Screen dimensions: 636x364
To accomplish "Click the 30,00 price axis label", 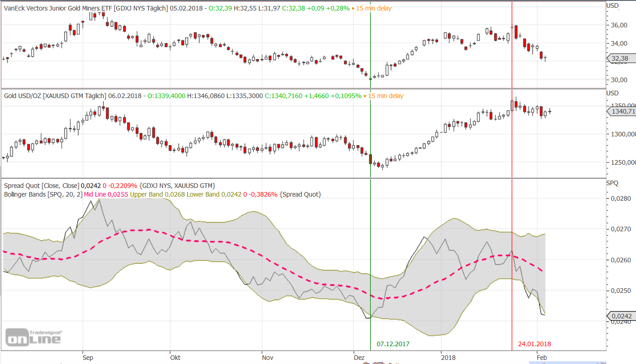I will tap(619, 80).
